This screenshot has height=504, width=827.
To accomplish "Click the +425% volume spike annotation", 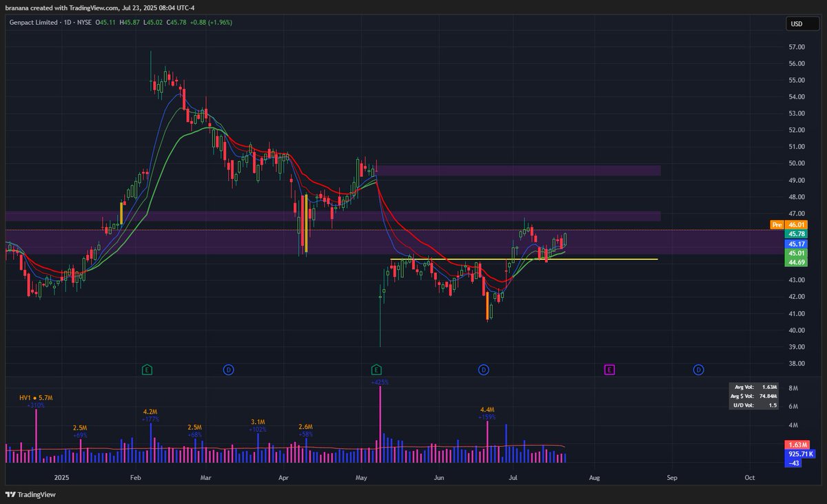I will [x=380, y=381].
